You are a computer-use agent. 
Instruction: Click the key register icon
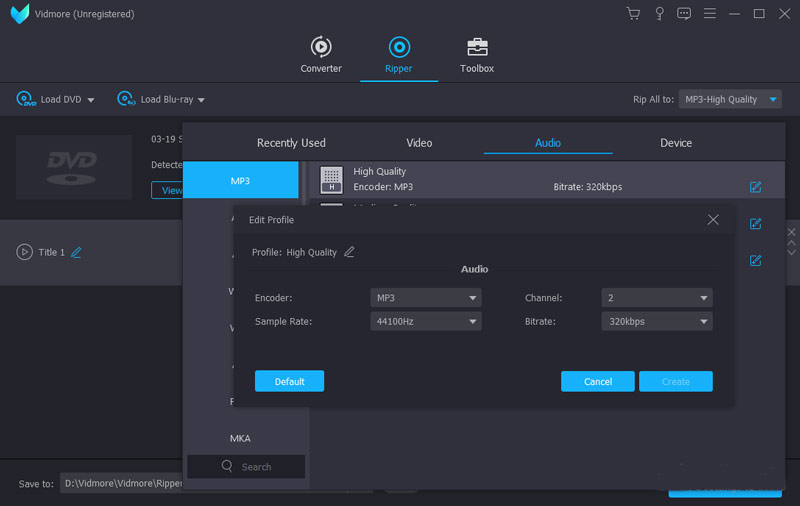pyautogui.click(x=659, y=14)
